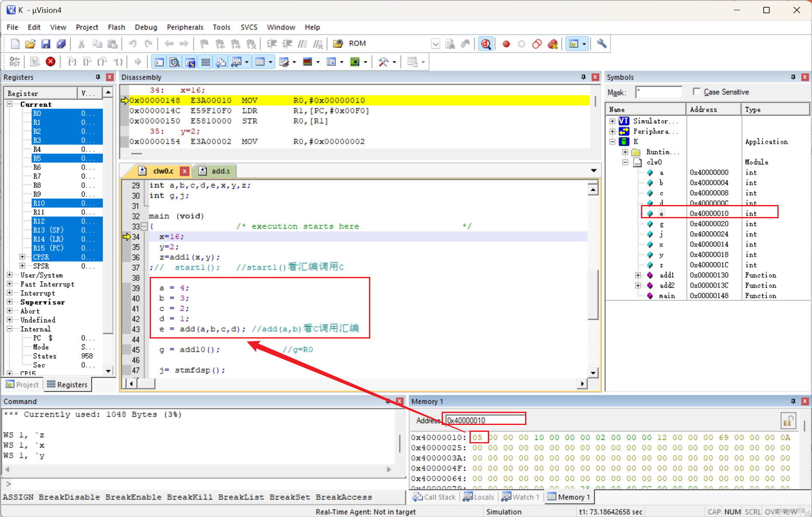This screenshot has height=517, width=812.
Task: Toggle the Command Window icon
Action: point(159,62)
